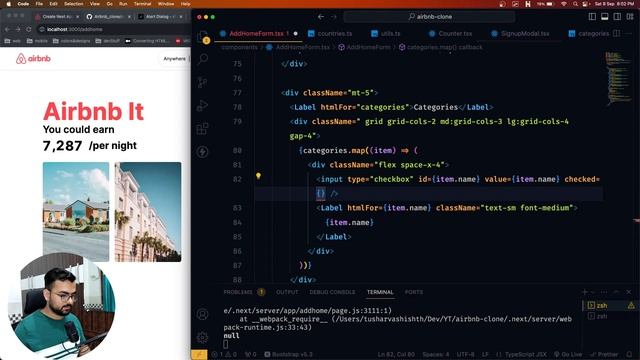
Task: Change the UTF-8 encoding selector
Action: (x=465, y=354)
